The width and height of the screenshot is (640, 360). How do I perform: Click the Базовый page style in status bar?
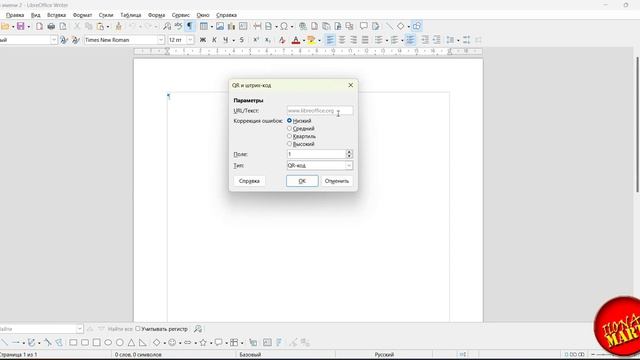[x=250, y=355]
